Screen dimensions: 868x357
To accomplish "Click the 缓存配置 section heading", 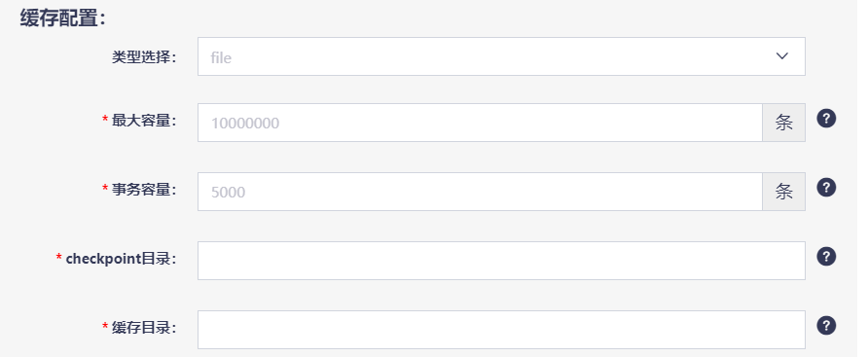I will tap(62, 18).
